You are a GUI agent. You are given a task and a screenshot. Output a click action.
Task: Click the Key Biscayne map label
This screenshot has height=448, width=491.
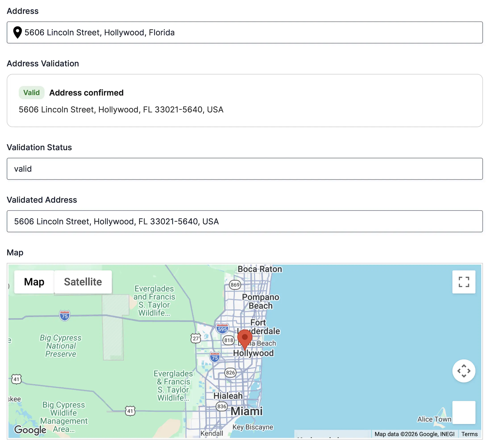pyautogui.click(x=253, y=427)
